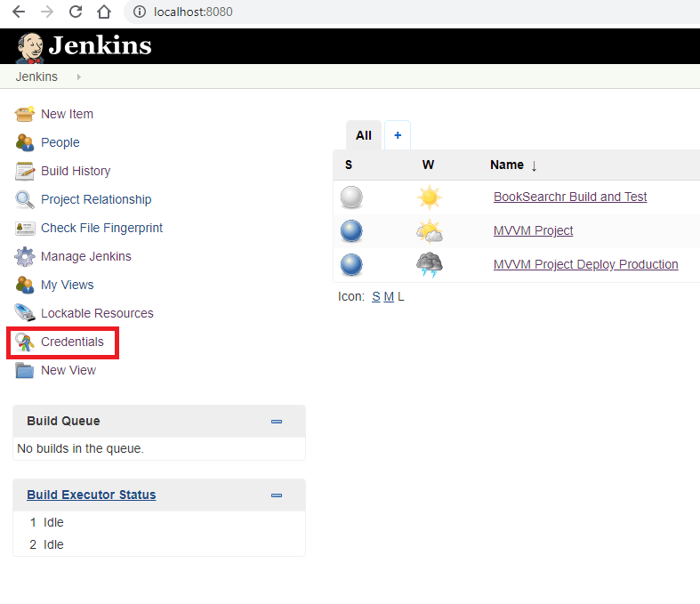The width and height of the screenshot is (700, 604).
Task: Sort jobs by Name column arrow
Action: pyautogui.click(x=534, y=166)
